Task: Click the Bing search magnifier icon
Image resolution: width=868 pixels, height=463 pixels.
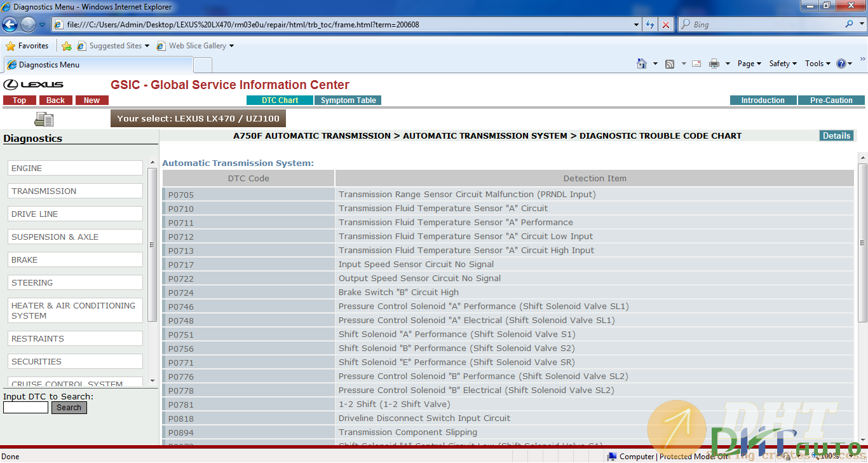Action: tap(850, 24)
